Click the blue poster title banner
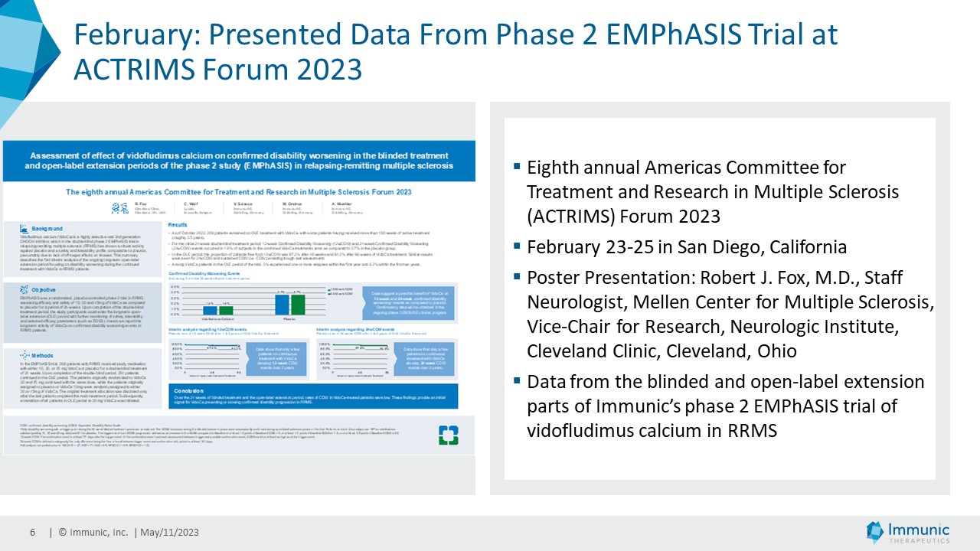980x551 pixels. pyautogui.click(x=237, y=160)
